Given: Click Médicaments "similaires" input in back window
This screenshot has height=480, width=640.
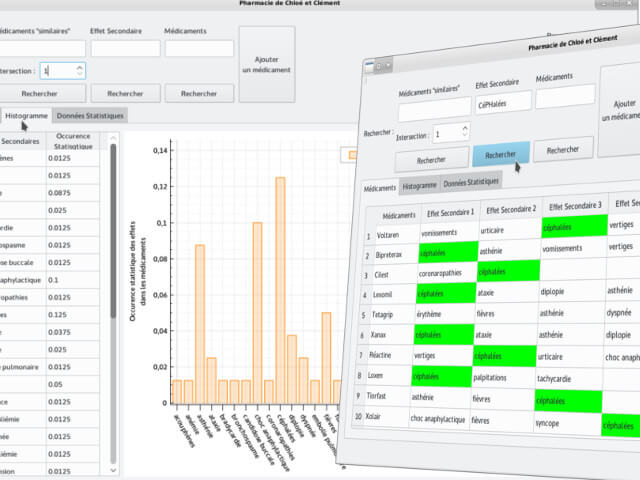Looking at the screenshot, I should tap(41, 48).
